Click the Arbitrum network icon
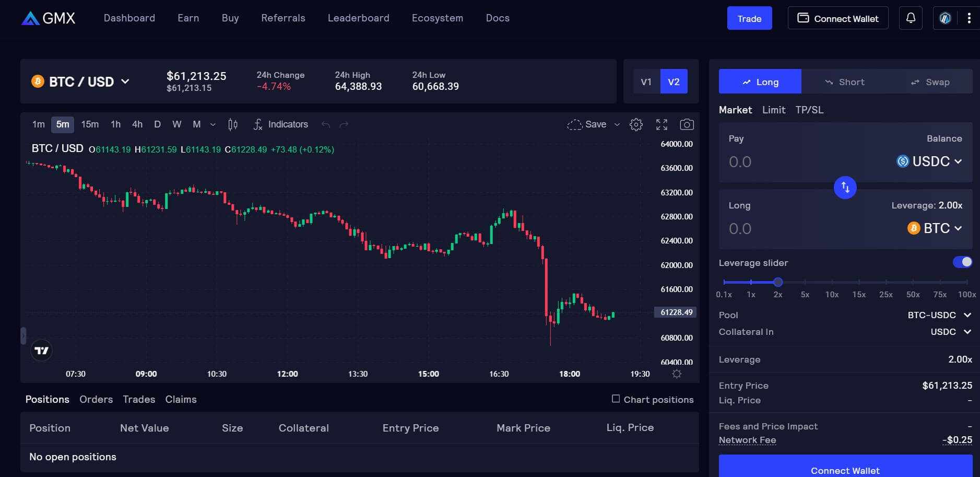 pyautogui.click(x=945, y=18)
